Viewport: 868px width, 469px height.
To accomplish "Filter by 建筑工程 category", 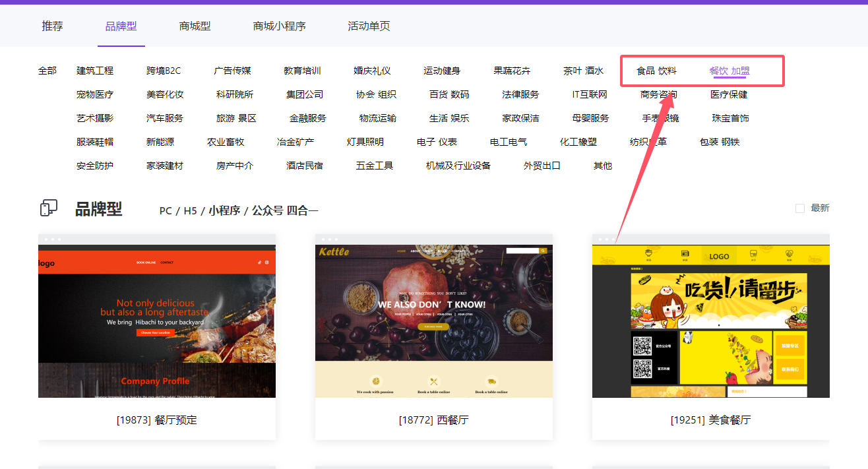I will click(x=95, y=71).
